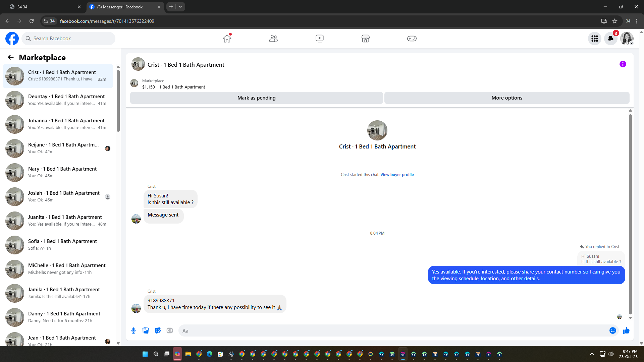The image size is (644, 362).
Task: Open the sticker picker icon
Action: click(x=158, y=330)
